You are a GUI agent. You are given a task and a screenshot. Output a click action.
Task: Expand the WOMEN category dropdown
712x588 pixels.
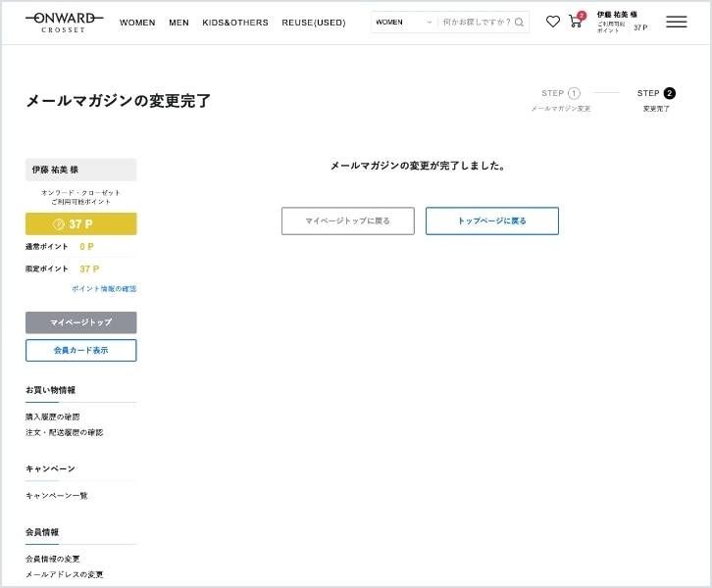pos(403,22)
